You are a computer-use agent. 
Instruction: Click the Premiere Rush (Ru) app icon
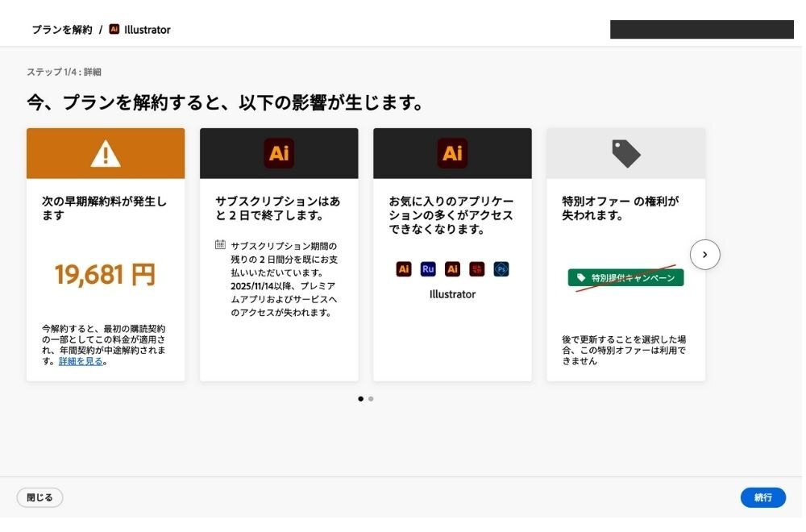[x=428, y=269]
